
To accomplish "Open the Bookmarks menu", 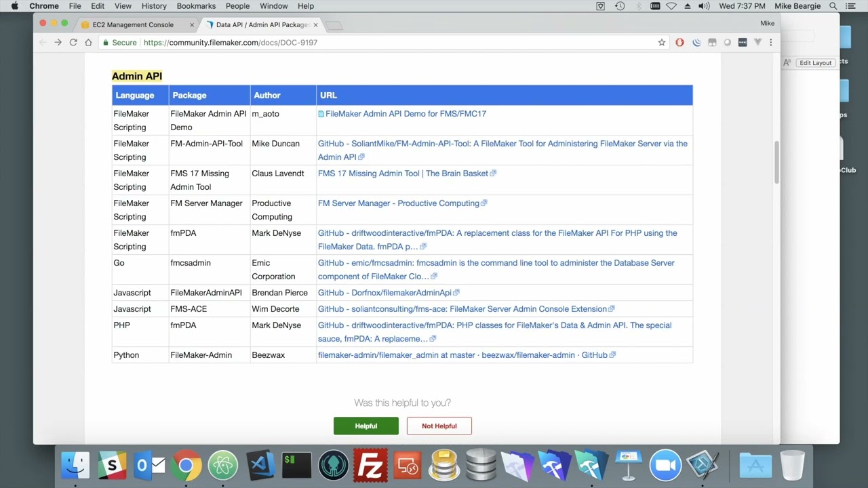I will pos(196,6).
